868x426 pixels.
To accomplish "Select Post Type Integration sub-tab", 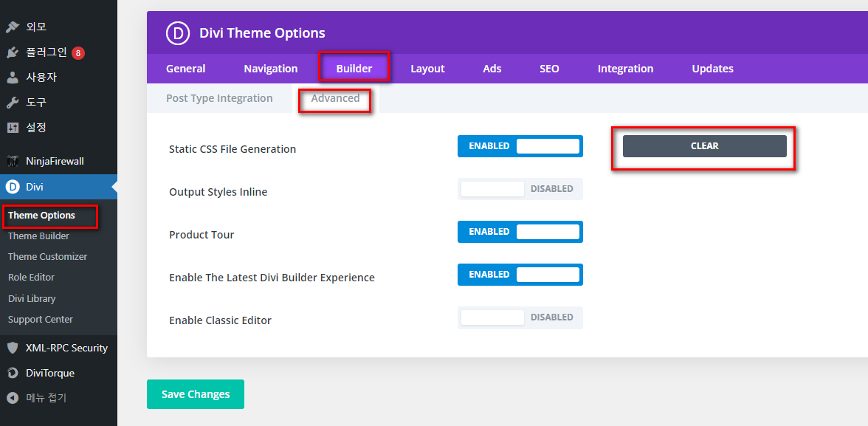I will coord(219,98).
